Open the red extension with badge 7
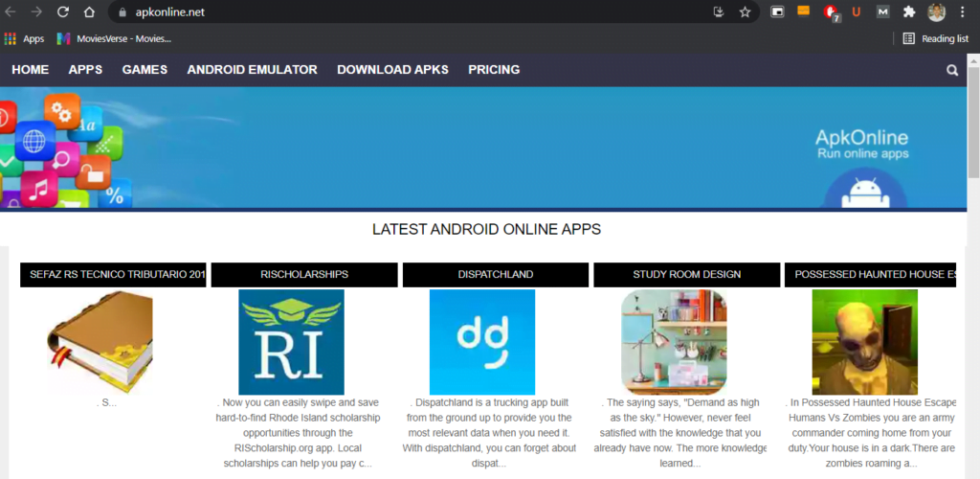The height and width of the screenshot is (479, 980). 831,12
